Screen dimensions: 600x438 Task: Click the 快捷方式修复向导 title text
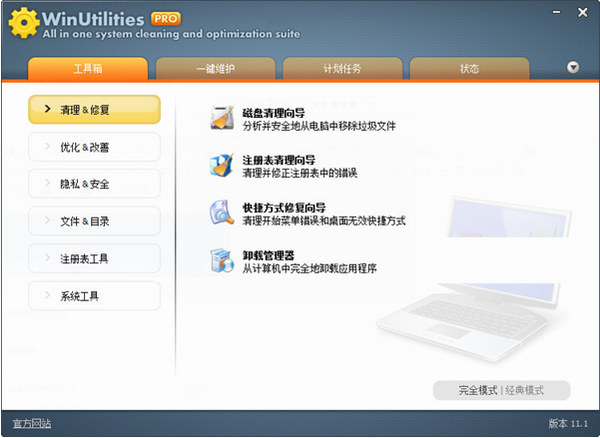[x=284, y=208]
